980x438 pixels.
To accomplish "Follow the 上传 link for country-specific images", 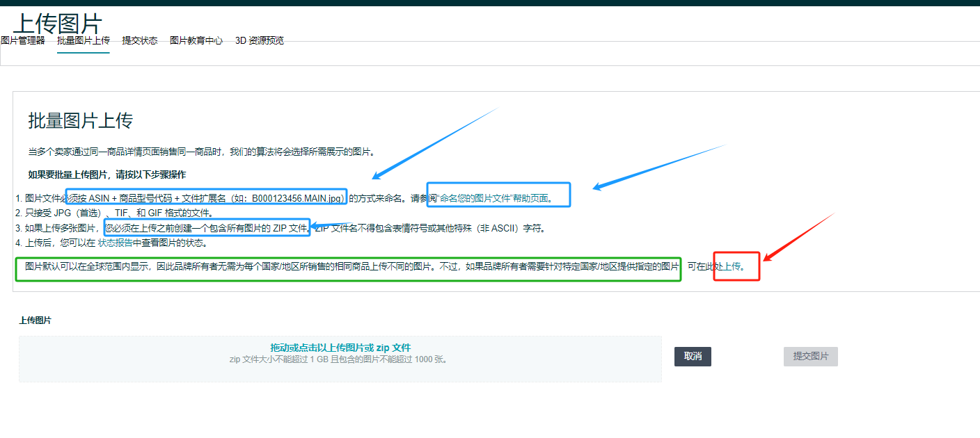I will coord(732,266).
